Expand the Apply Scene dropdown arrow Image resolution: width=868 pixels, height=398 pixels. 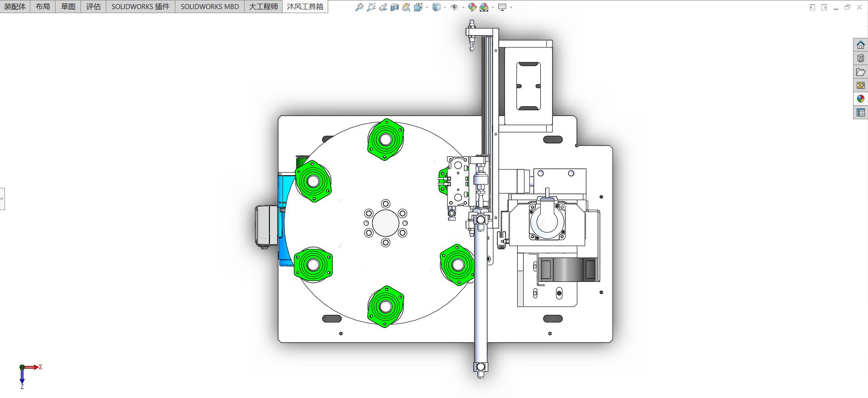[493, 7]
